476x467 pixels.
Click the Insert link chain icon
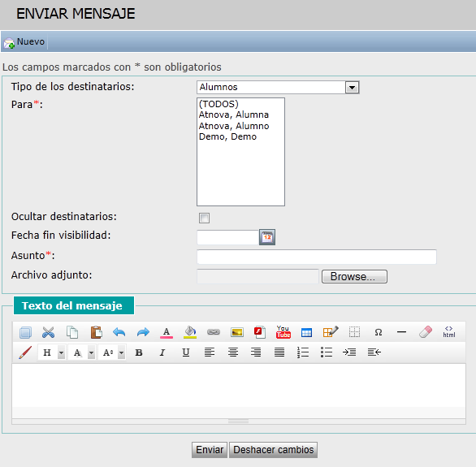[214, 332]
